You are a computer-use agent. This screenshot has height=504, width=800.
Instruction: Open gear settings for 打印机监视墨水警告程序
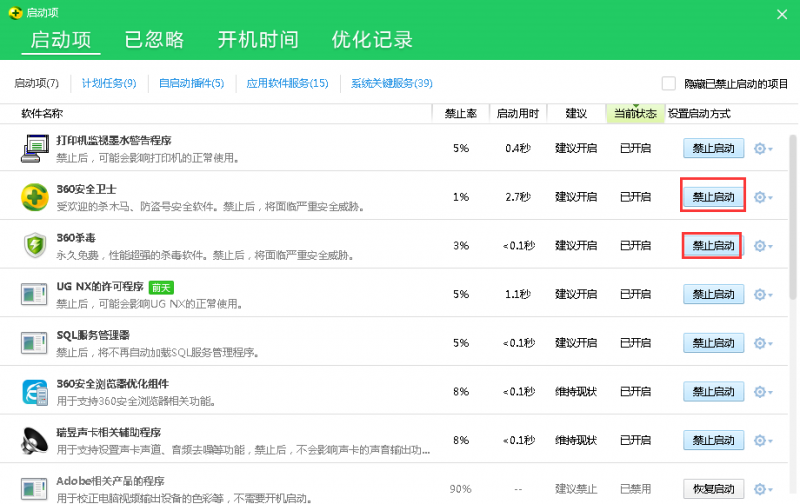pyautogui.click(x=763, y=148)
